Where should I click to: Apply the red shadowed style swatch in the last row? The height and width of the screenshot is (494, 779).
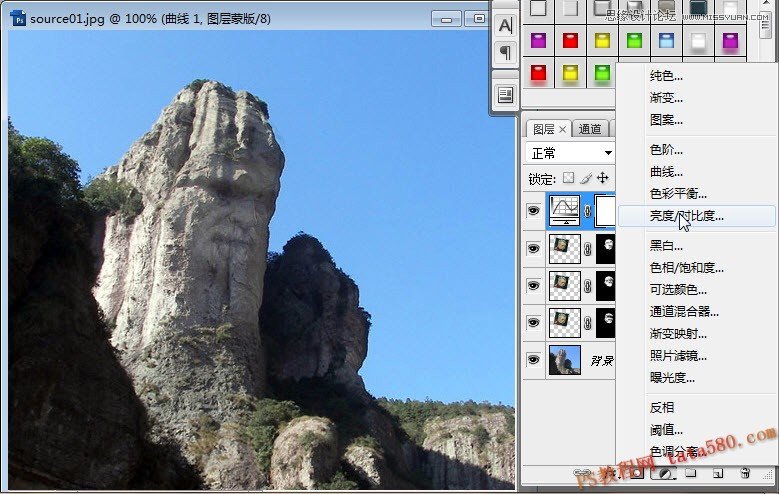538,74
